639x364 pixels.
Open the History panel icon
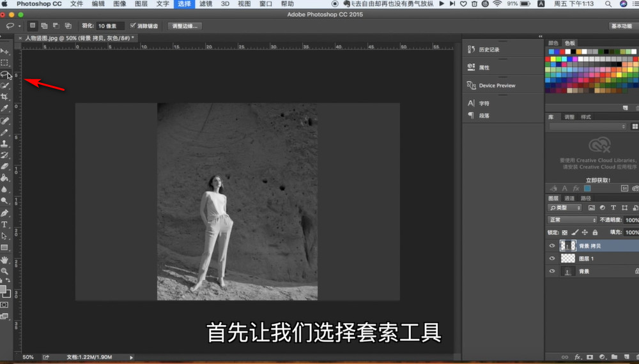[x=471, y=49]
